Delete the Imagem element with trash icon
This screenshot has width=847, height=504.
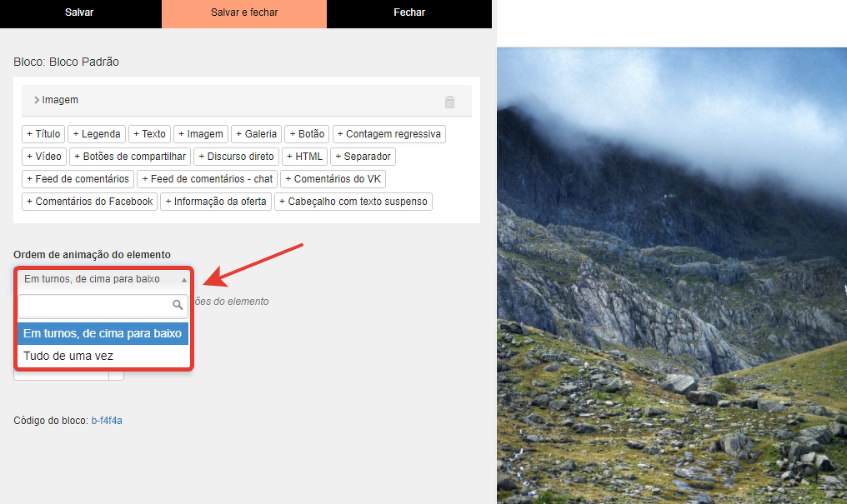tap(449, 102)
